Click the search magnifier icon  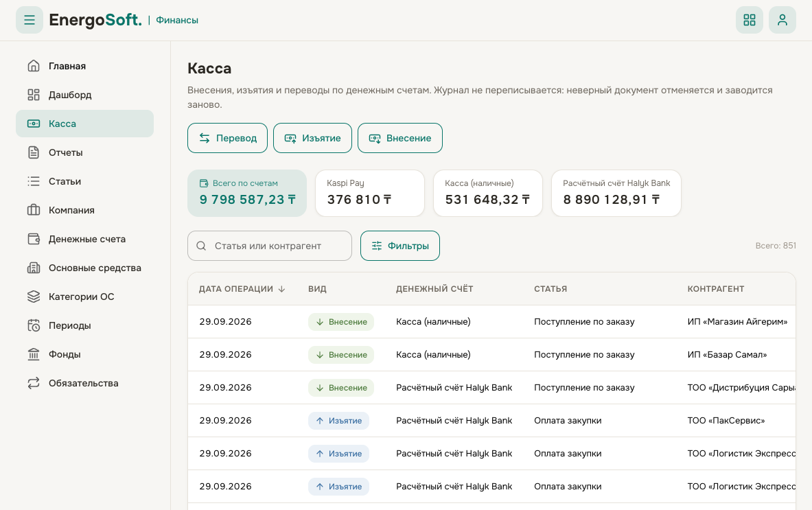tap(201, 246)
